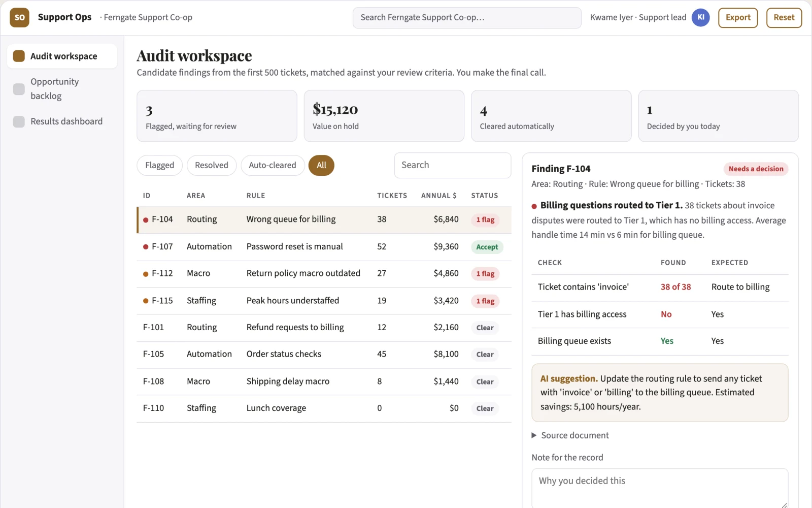This screenshot has height=508, width=812.
Task: Click the 'Route to billing' expected value
Action: pos(740,287)
